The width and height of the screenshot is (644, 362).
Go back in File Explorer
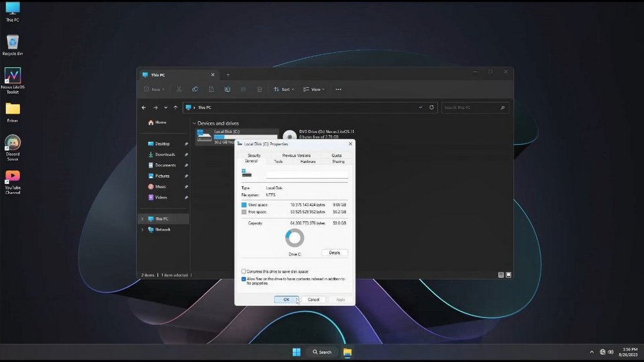coord(144,108)
